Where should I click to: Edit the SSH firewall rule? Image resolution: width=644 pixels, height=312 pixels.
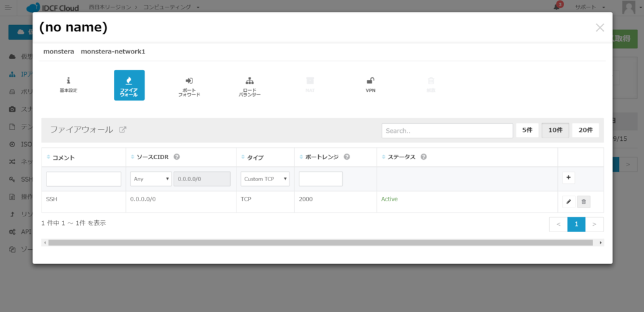tap(569, 201)
